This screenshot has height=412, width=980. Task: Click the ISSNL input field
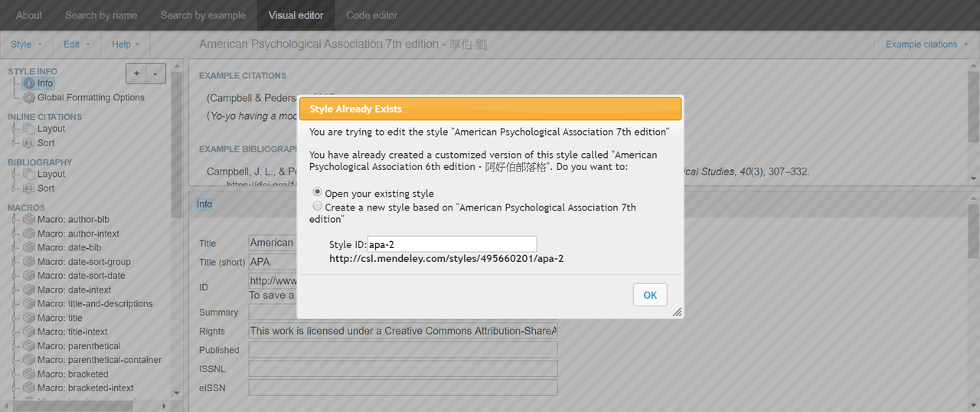(403, 368)
